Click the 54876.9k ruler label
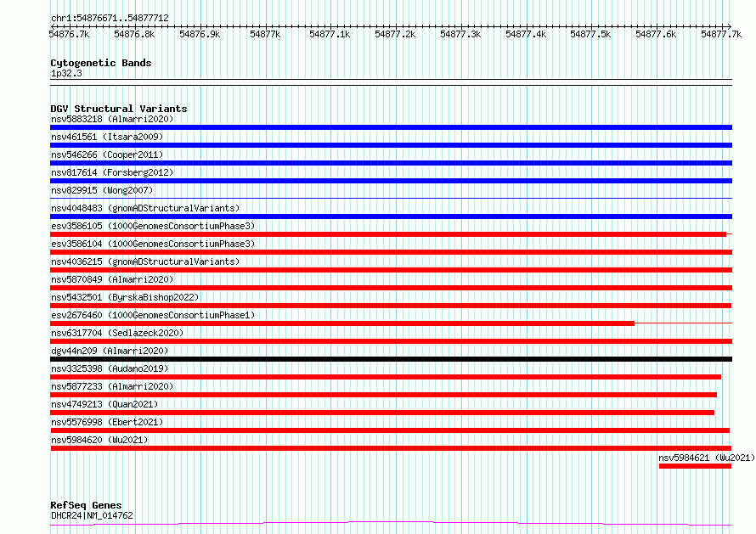756x534 pixels. (200, 34)
